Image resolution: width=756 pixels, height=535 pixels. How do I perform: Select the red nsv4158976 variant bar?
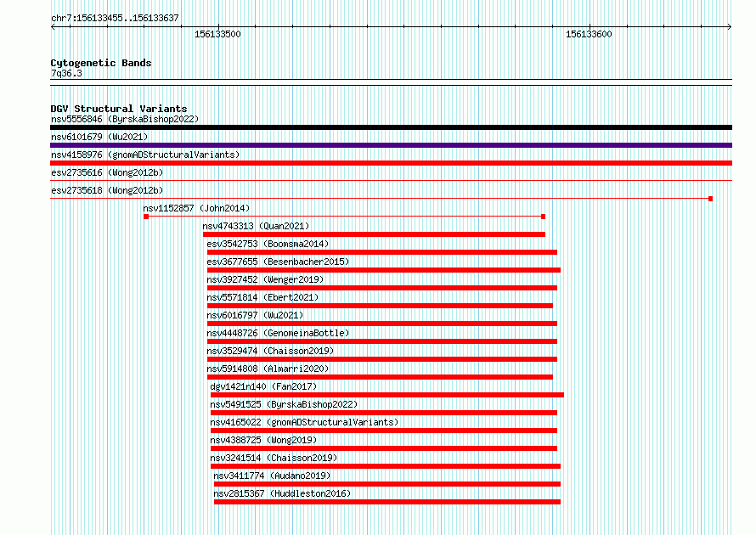coord(391,163)
